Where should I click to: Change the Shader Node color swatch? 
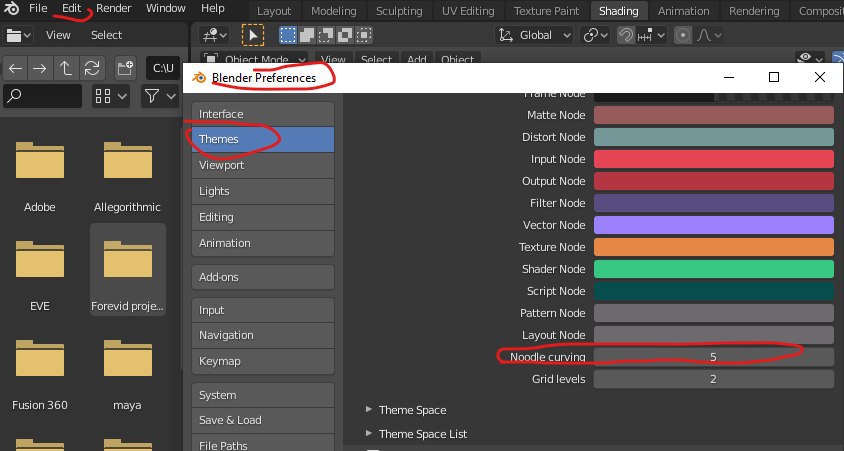coord(714,269)
